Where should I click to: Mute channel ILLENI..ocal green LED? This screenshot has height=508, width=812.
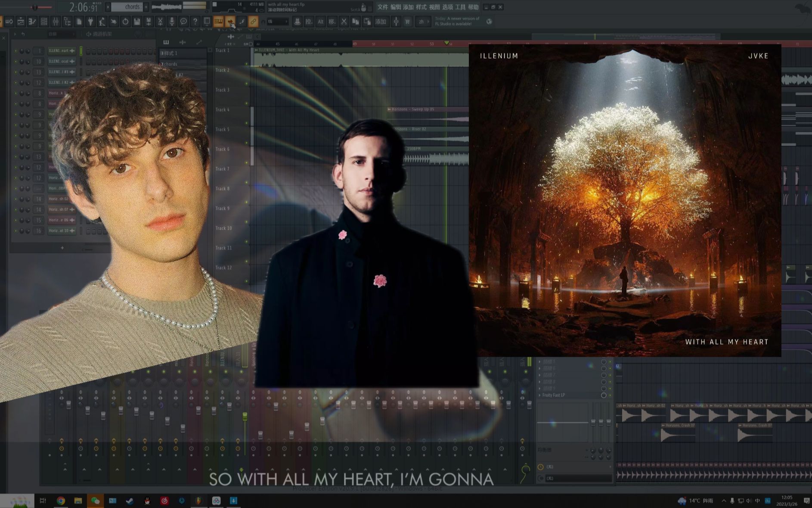16,62
